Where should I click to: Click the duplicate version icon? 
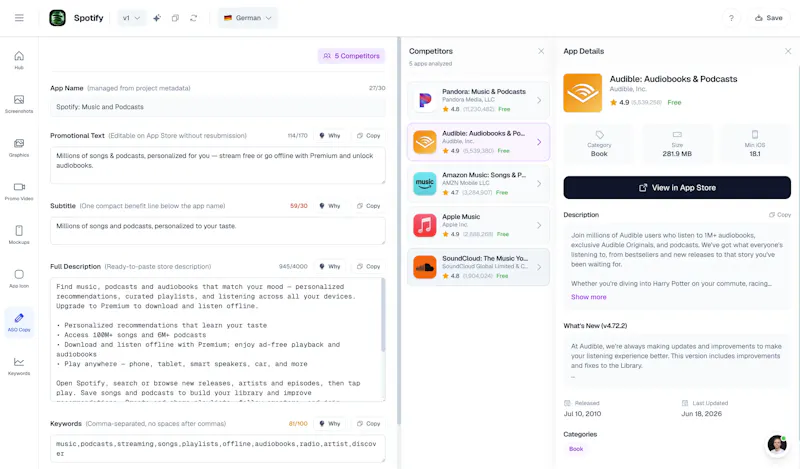coord(175,18)
